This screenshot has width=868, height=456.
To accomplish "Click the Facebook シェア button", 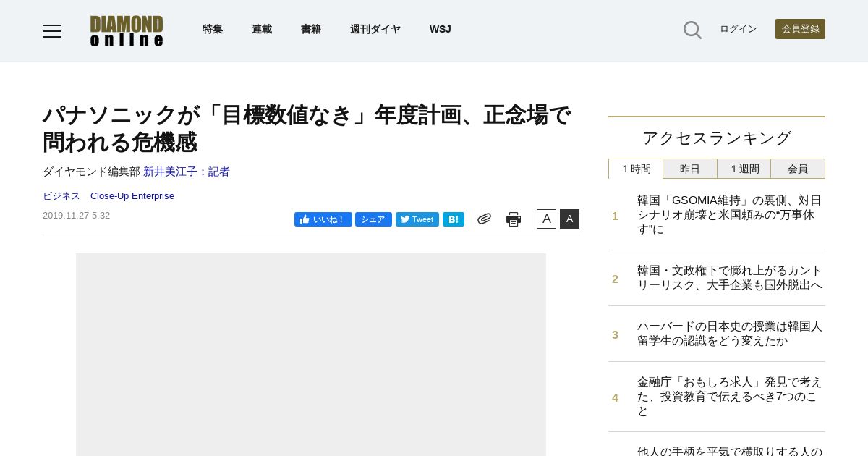I will click(373, 219).
